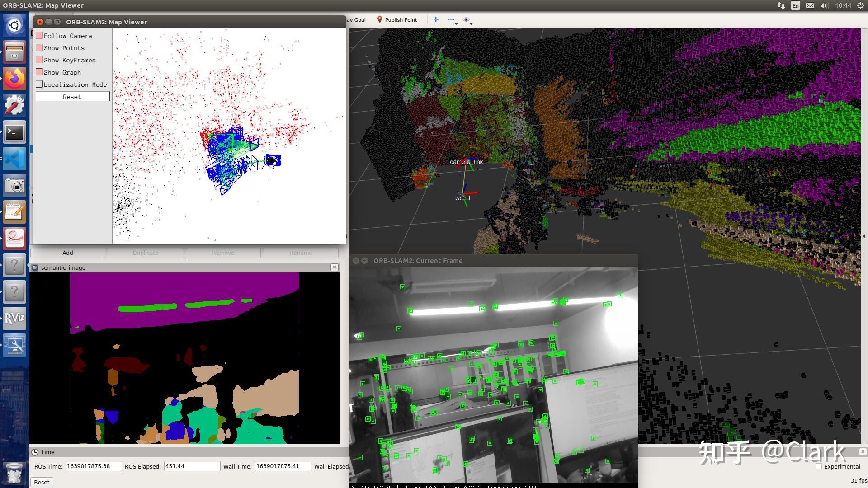The width and height of the screenshot is (868, 488).
Task: Enable the Experimental checkbox
Action: click(819, 466)
